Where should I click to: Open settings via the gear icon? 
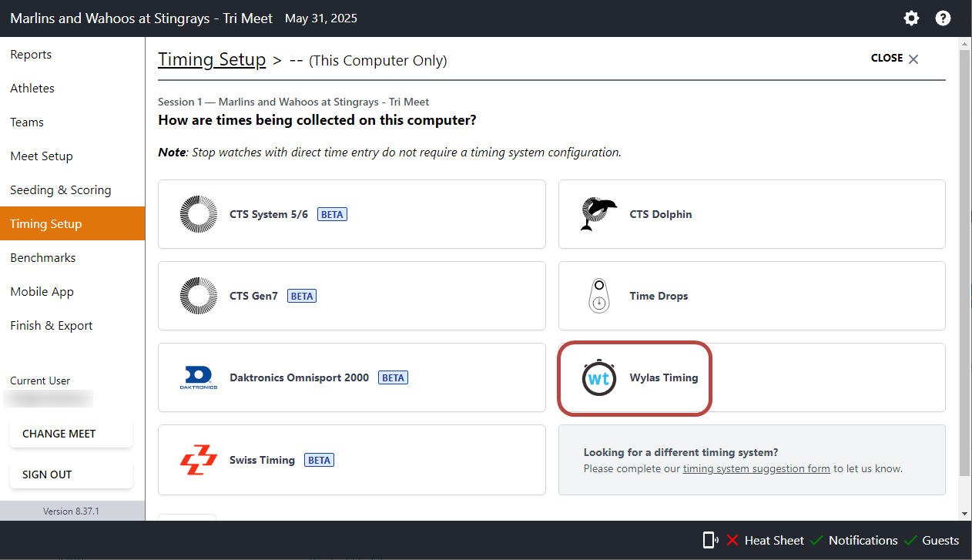pyautogui.click(x=911, y=18)
